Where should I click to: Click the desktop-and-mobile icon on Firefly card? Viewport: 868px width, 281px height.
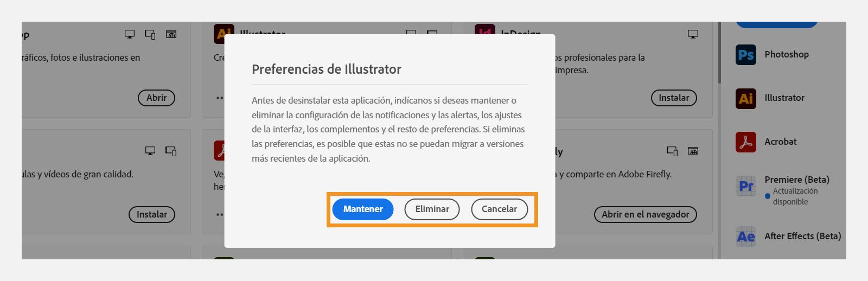(x=672, y=151)
